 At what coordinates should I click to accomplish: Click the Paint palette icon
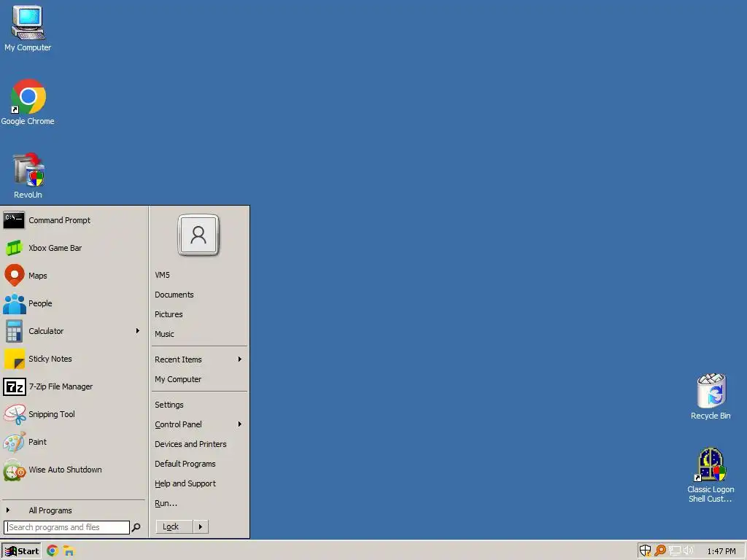[x=15, y=442]
